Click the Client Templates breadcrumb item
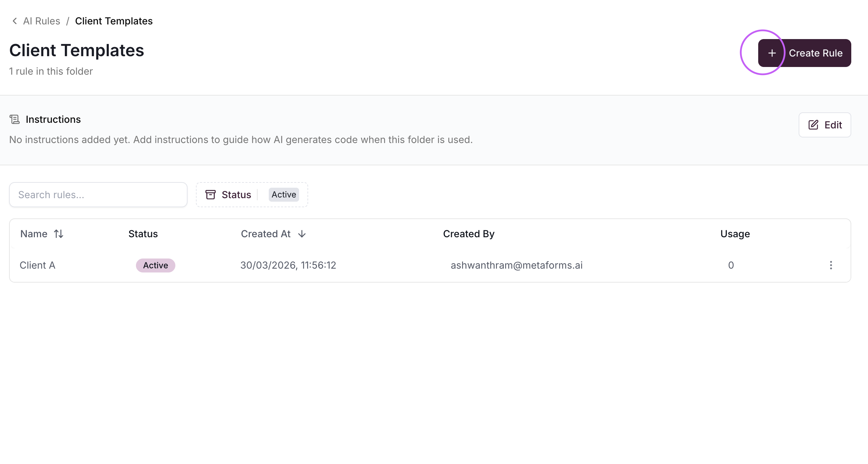Viewport: 868px width, 464px height. 114,21
